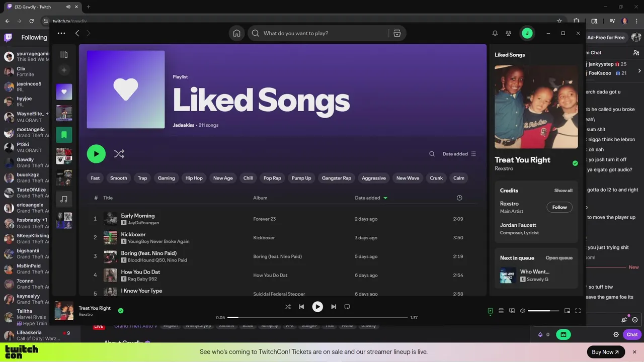Follow Rexstro artist button
This screenshot has width=644, height=362.
point(559,207)
